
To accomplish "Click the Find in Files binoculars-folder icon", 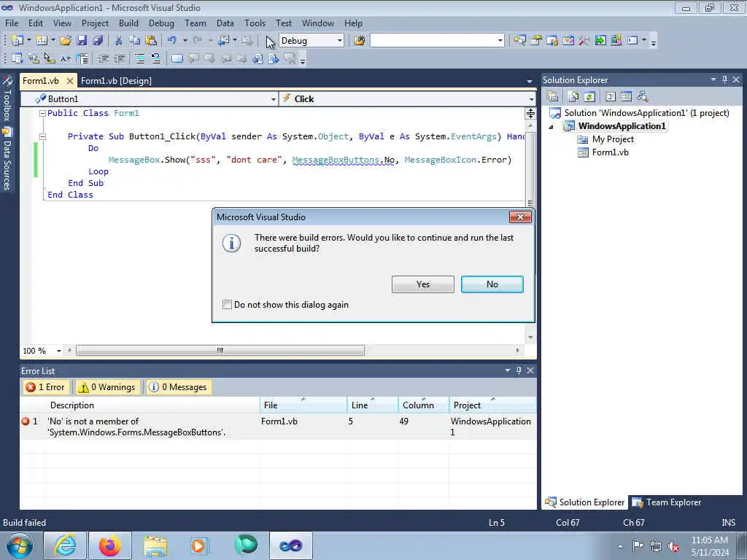I will [x=360, y=41].
